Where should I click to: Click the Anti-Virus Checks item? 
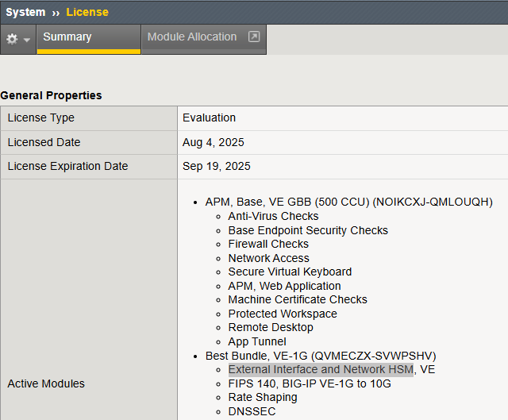(x=273, y=216)
